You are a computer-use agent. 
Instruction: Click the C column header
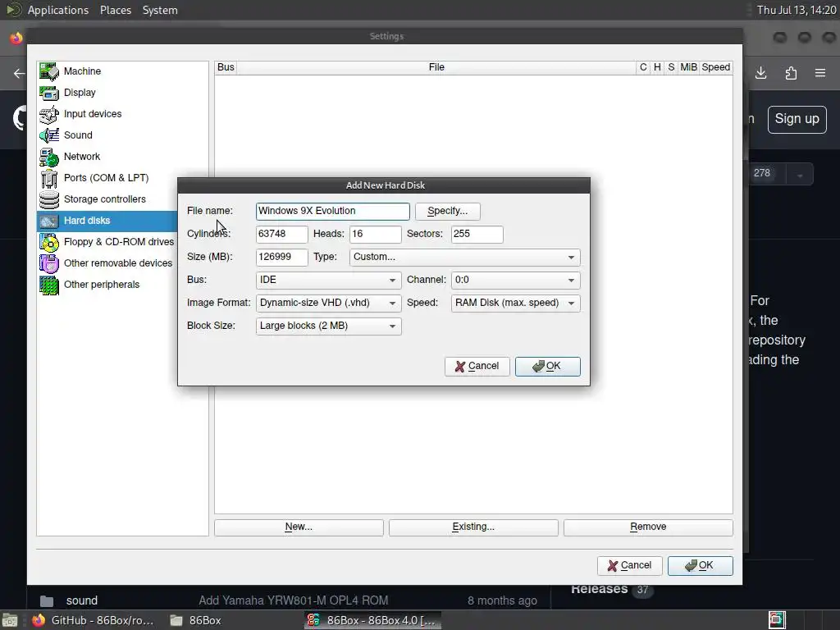(x=643, y=67)
